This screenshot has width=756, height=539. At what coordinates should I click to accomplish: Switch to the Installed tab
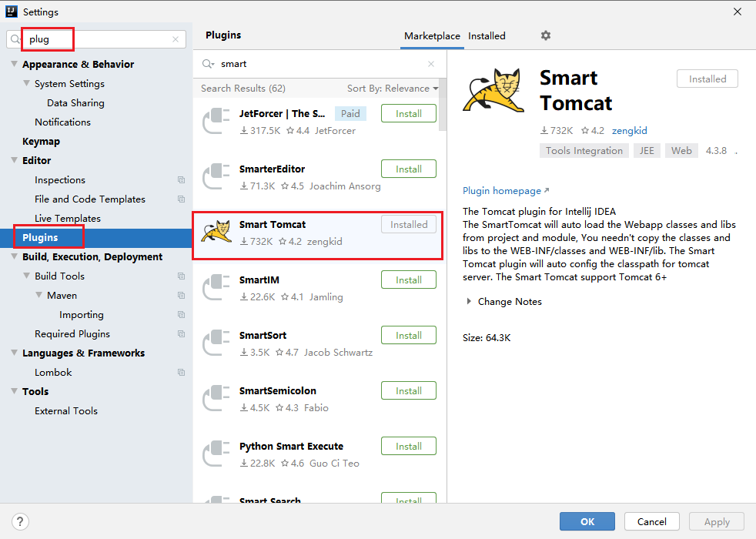click(x=487, y=36)
